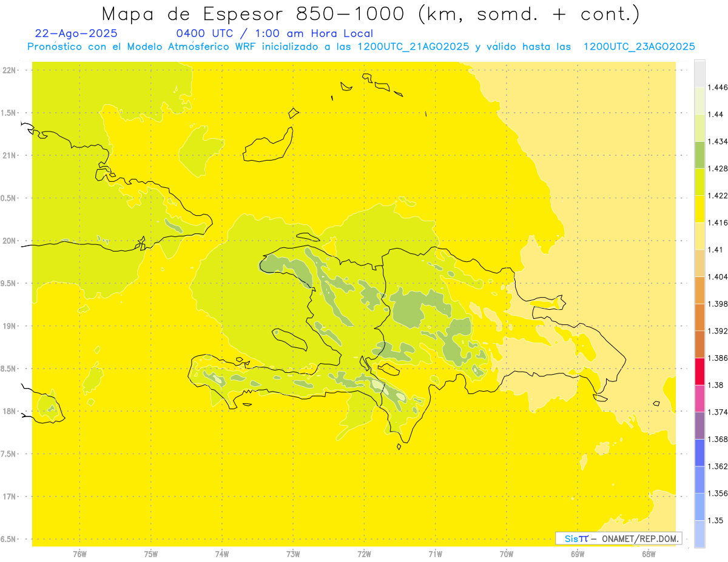
Task: Click the '76W' longitude label
Action: click(79, 554)
